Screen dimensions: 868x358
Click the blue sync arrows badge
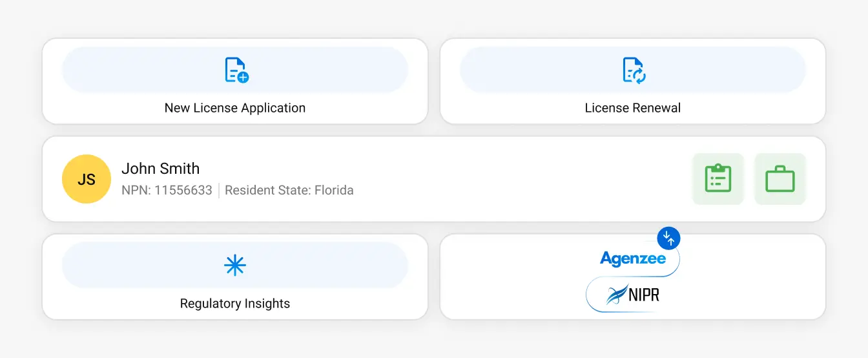(x=668, y=238)
